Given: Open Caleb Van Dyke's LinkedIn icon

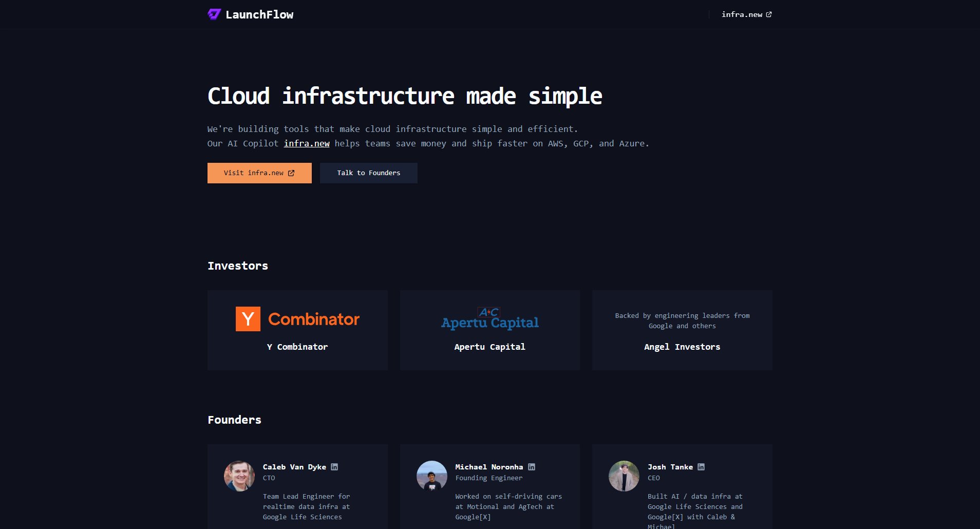Looking at the screenshot, I should pyautogui.click(x=334, y=467).
